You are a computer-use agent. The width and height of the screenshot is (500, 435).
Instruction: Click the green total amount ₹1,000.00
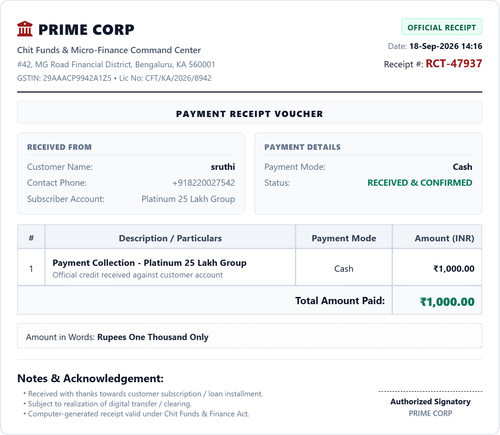point(447,302)
